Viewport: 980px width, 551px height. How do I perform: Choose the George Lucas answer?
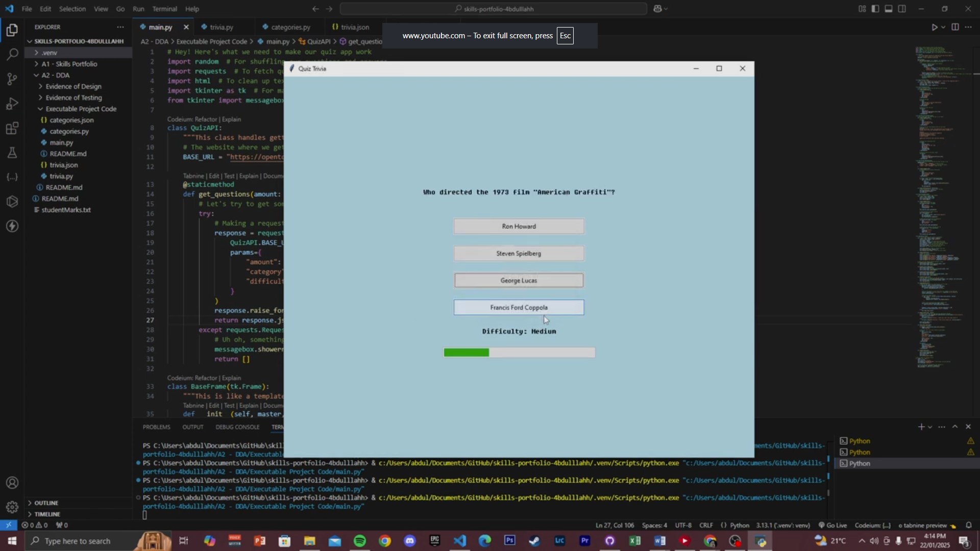519,281
